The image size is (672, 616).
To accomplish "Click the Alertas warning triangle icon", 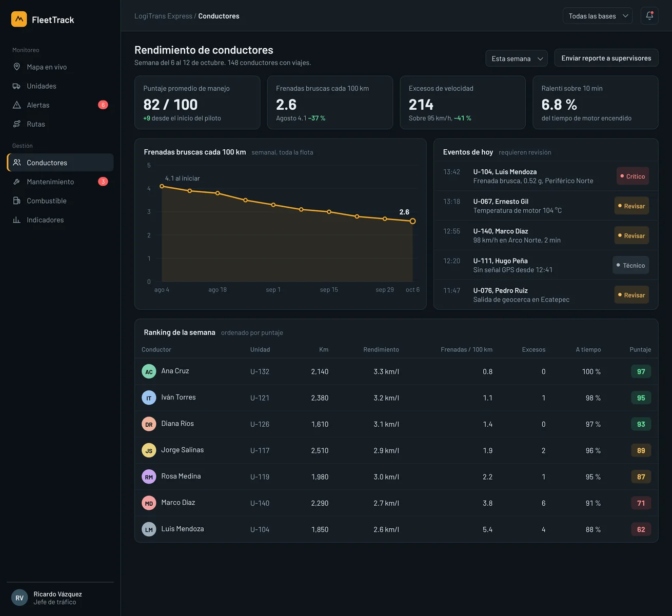I will click(x=17, y=105).
